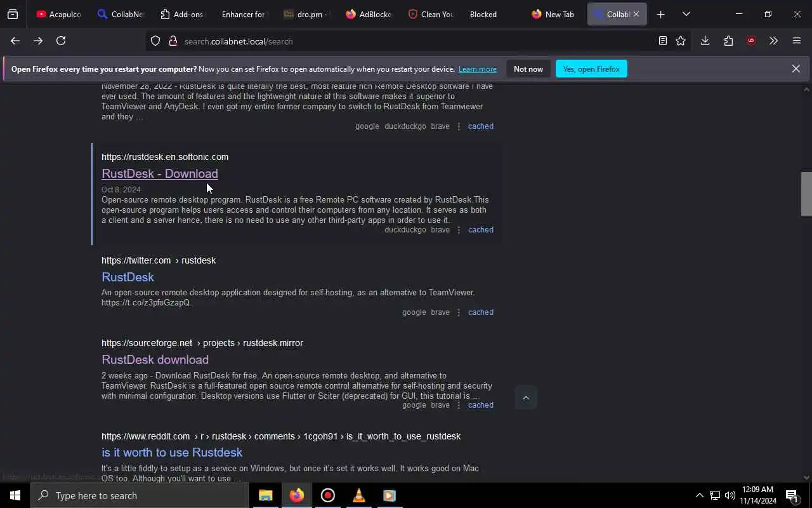This screenshot has width=812, height=508.
Task: Open is it worth to use Rustdesk
Action: pyautogui.click(x=172, y=452)
